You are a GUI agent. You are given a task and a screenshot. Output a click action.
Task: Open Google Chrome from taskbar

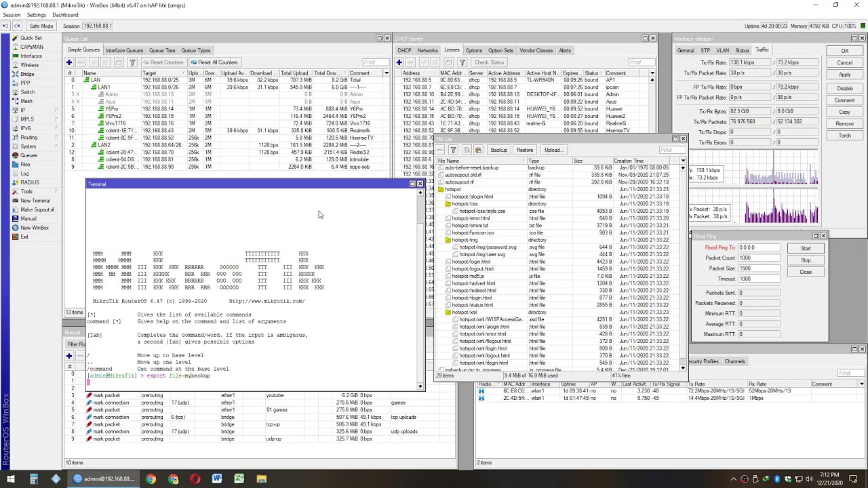coord(151,479)
